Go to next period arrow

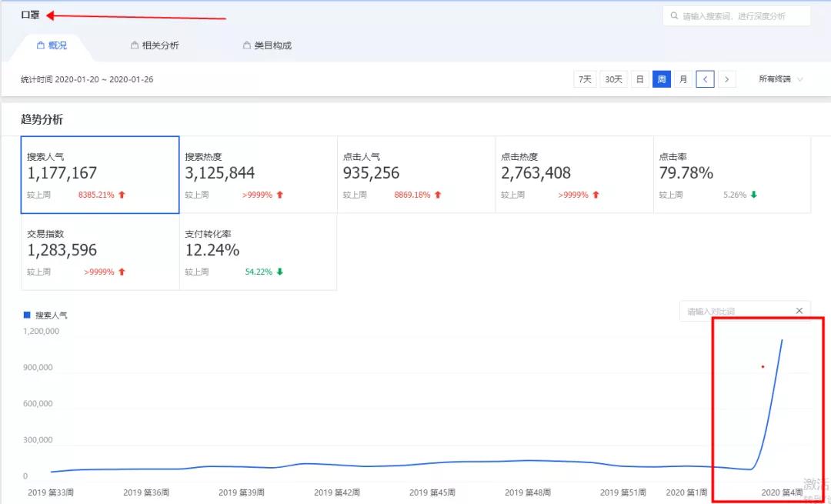pos(727,79)
